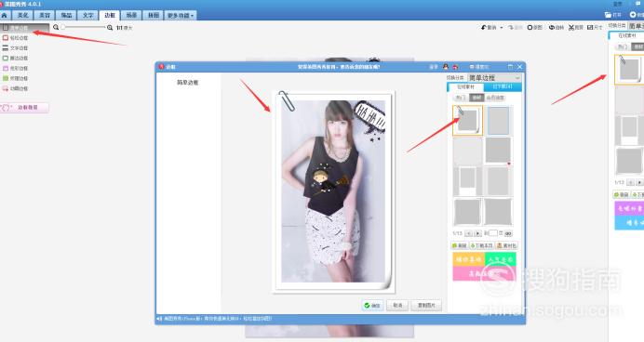Switch to the blue 已下载 tab in dialog

(x=503, y=87)
